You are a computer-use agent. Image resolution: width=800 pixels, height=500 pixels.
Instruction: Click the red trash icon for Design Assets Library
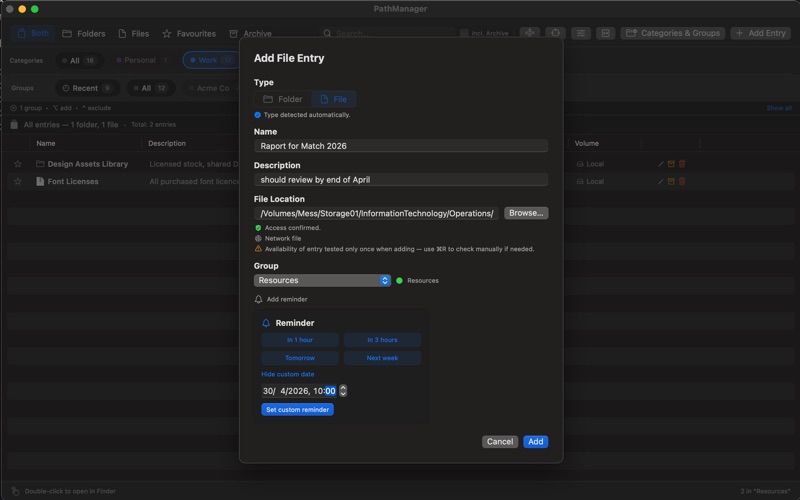[x=682, y=164]
